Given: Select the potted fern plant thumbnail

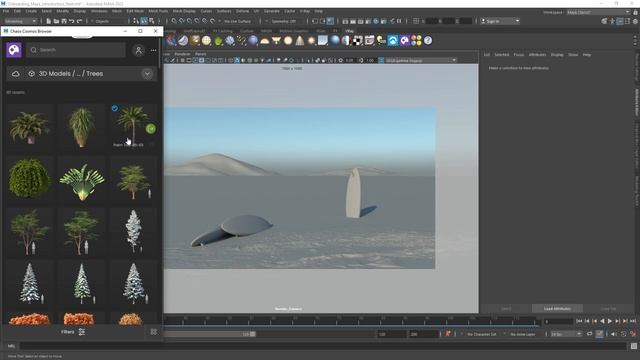Looking at the screenshot, I should pos(29,127).
